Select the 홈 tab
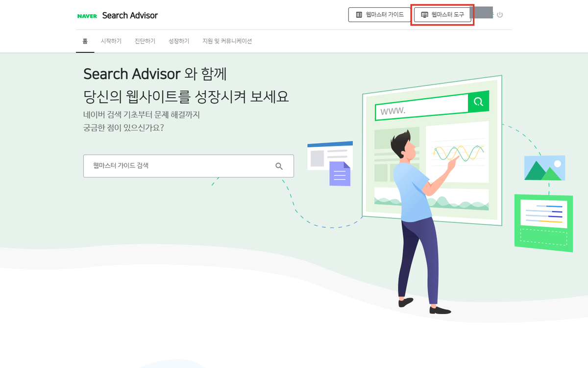Screen dimensions: 588x368 coord(85,41)
